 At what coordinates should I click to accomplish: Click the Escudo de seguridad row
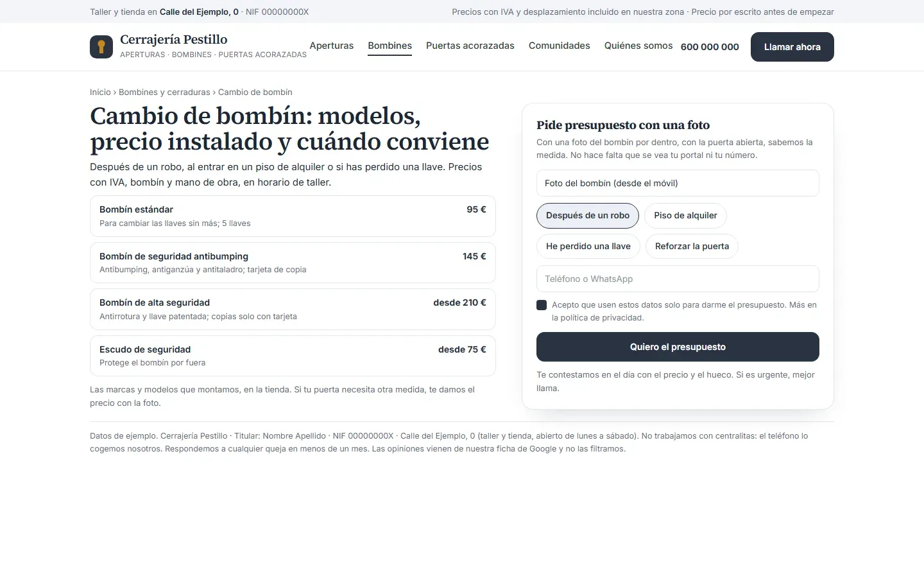click(293, 356)
